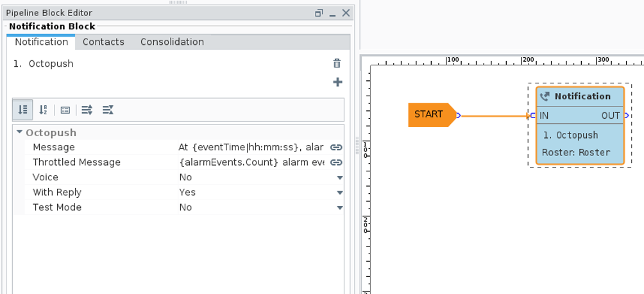Image resolution: width=644 pixels, height=294 pixels.
Task: Delete the Octopush notification profile
Action: pos(337,64)
